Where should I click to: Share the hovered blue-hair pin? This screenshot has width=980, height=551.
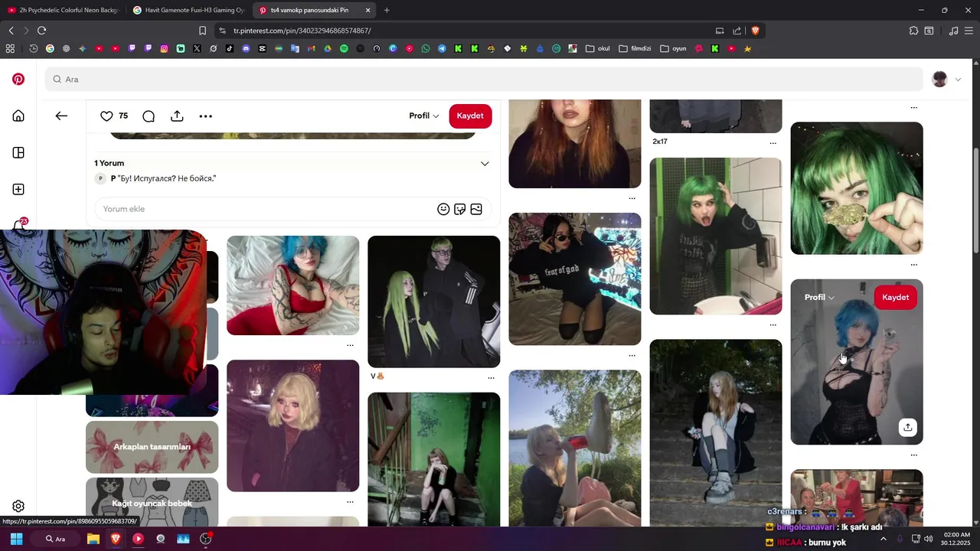[907, 427]
